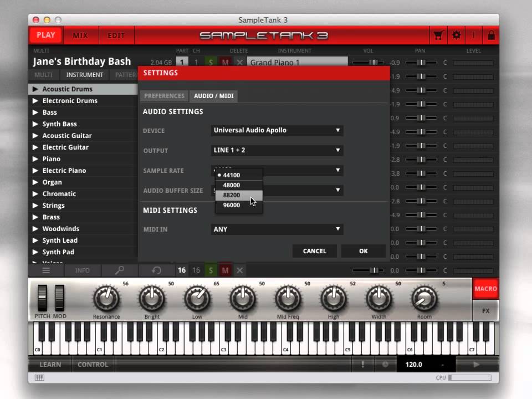
Task: Select part number 16
Action: tap(182, 270)
